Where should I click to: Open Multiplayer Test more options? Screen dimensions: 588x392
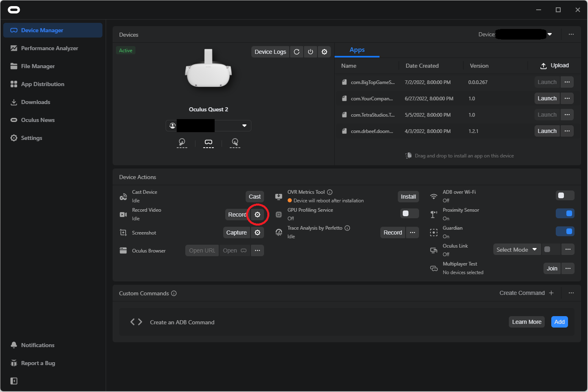pos(568,268)
